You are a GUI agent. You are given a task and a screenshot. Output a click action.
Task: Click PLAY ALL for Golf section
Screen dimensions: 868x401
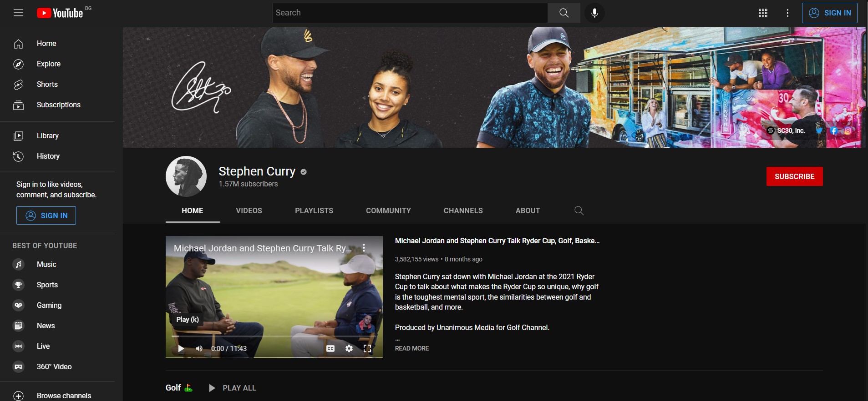coord(232,388)
